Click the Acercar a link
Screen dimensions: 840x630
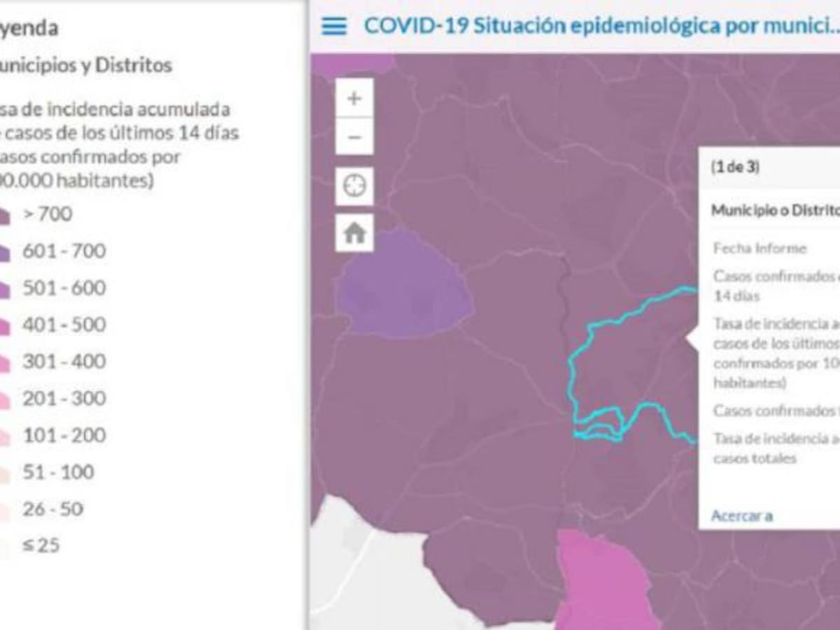tap(741, 516)
